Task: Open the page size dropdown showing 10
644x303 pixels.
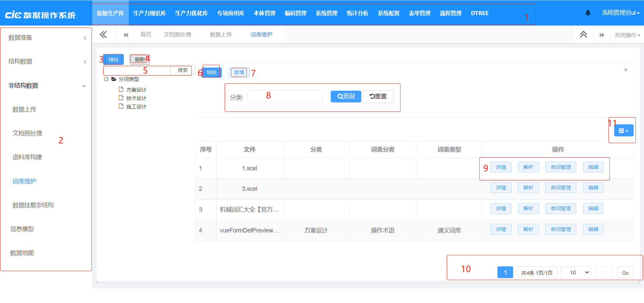Action: click(x=575, y=272)
